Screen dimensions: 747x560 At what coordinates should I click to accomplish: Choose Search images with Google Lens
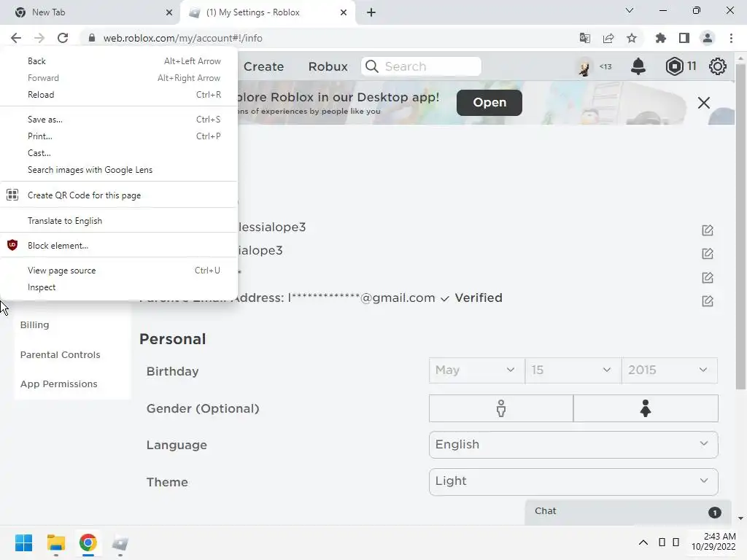pos(119,170)
